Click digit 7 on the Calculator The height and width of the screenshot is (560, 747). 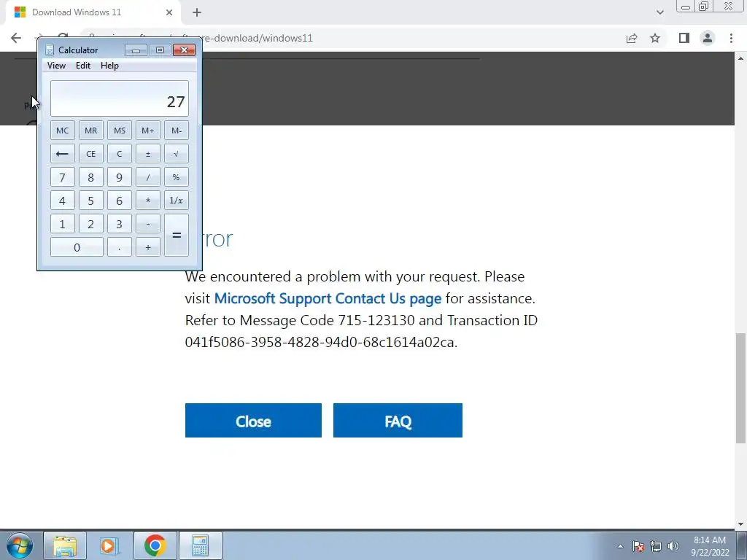click(x=63, y=177)
